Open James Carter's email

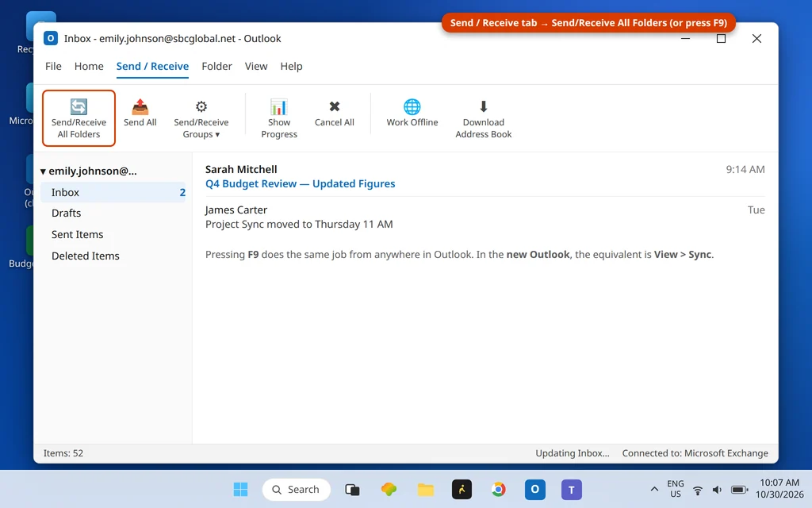(485, 217)
